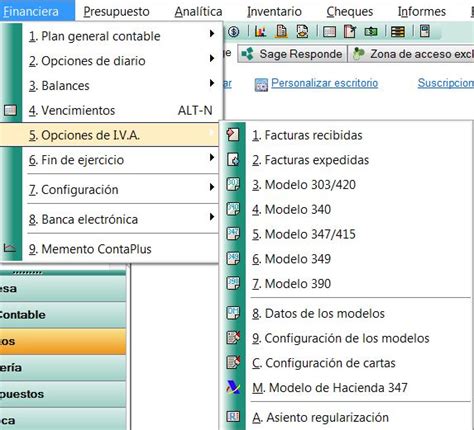Expand the Plan general contable submenu arrow
Viewport: 474px width, 430px height.
point(212,34)
